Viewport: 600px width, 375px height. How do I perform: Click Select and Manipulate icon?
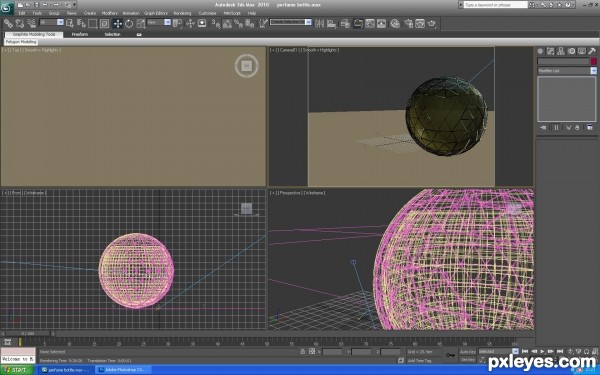(x=190, y=24)
